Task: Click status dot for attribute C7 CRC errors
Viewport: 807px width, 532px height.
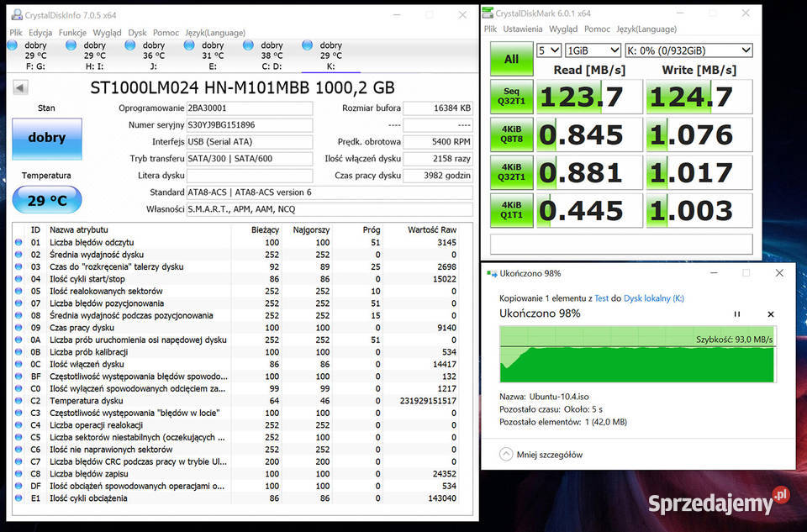Action: (x=18, y=461)
